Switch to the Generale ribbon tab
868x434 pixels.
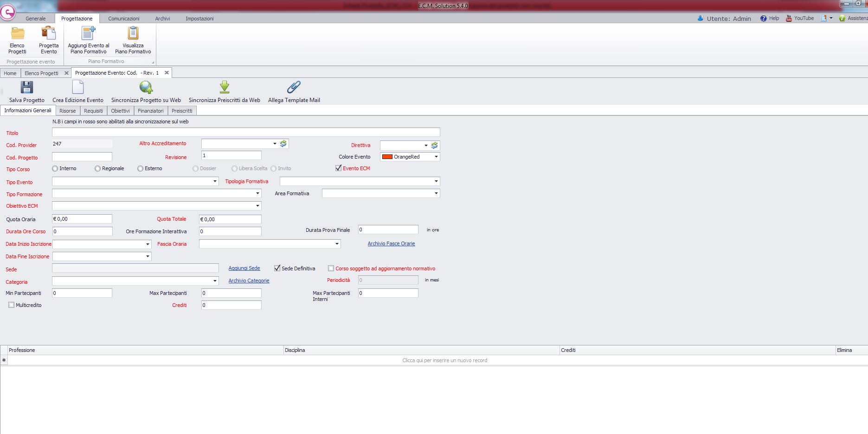(36, 19)
